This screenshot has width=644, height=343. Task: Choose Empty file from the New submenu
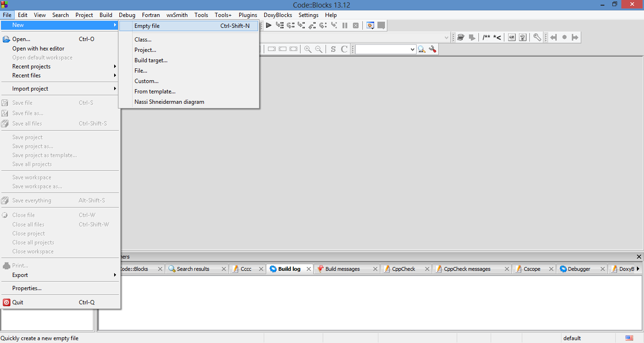click(x=189, y=26)
